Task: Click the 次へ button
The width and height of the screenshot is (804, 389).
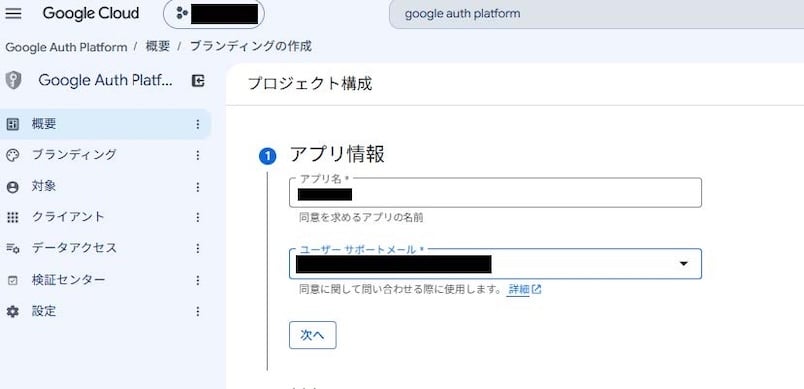Action: (313, 335)
